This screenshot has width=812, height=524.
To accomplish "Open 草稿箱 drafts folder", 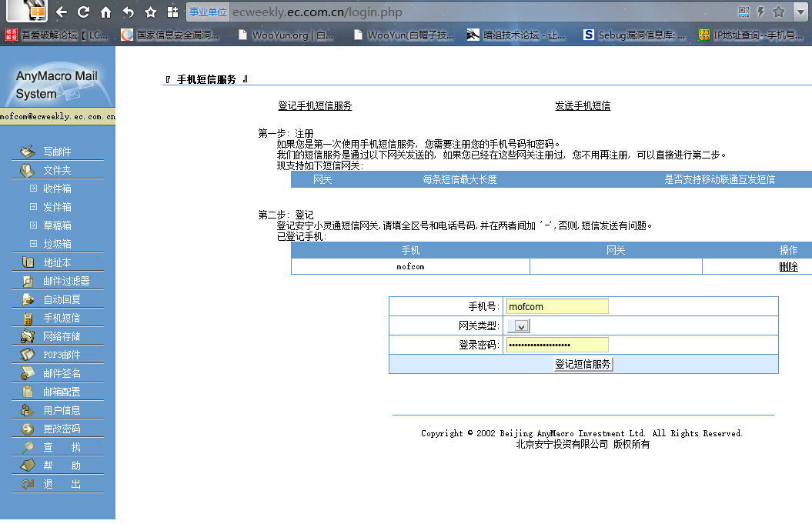I will (57, 225).
